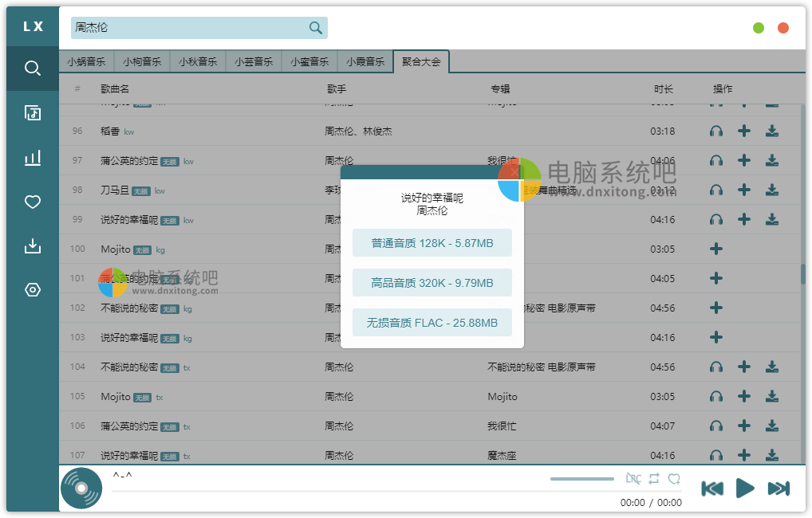Image resolution: width=812 pixels, height=518 pixels.
Task: Open the song list page in sidebar
Action: (x=33, y=113)
